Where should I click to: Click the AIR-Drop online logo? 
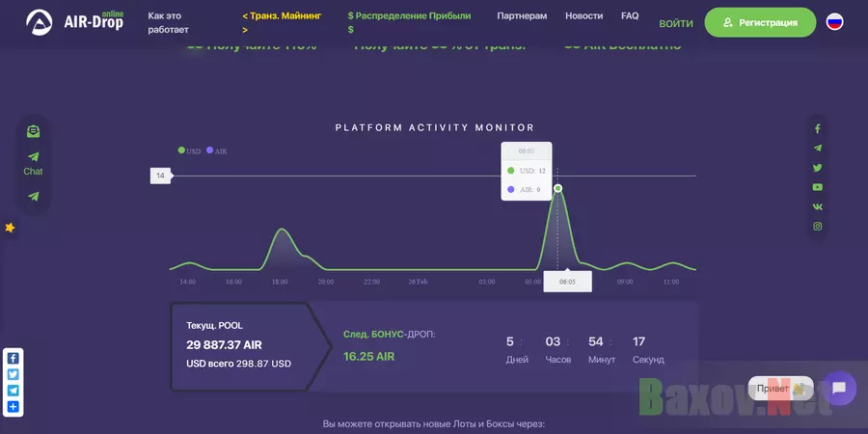74,21
